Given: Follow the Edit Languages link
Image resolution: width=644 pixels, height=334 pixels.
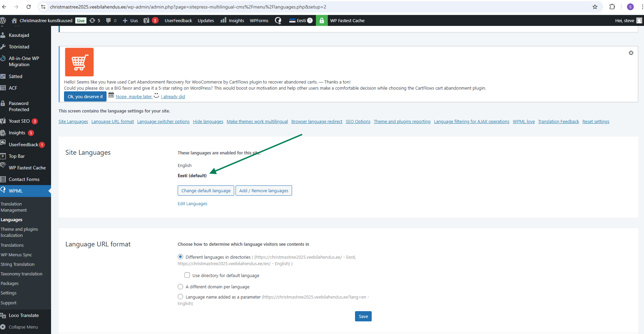Looking at the screenshot, I should 192,203.
